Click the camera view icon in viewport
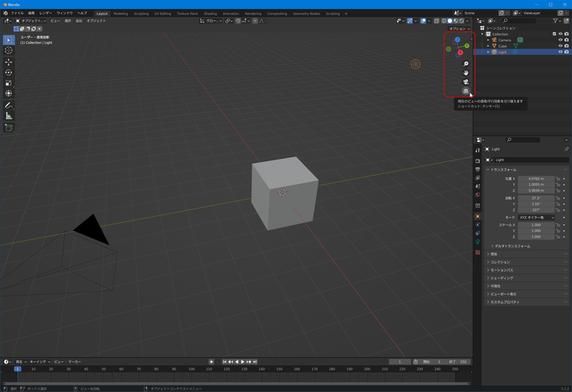This screenshot has height=392, width=572. [x=466, y=82]
